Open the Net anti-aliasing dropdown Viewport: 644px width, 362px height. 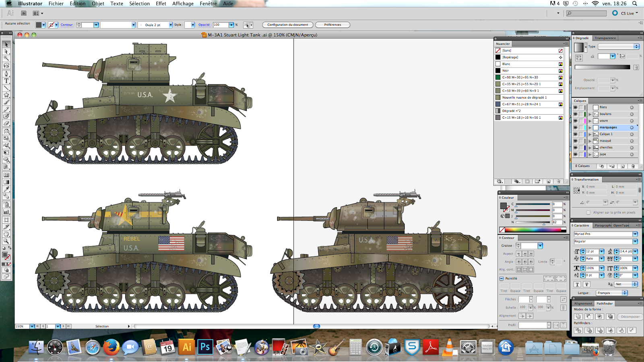pyautogui.click(x=626, y=284)
